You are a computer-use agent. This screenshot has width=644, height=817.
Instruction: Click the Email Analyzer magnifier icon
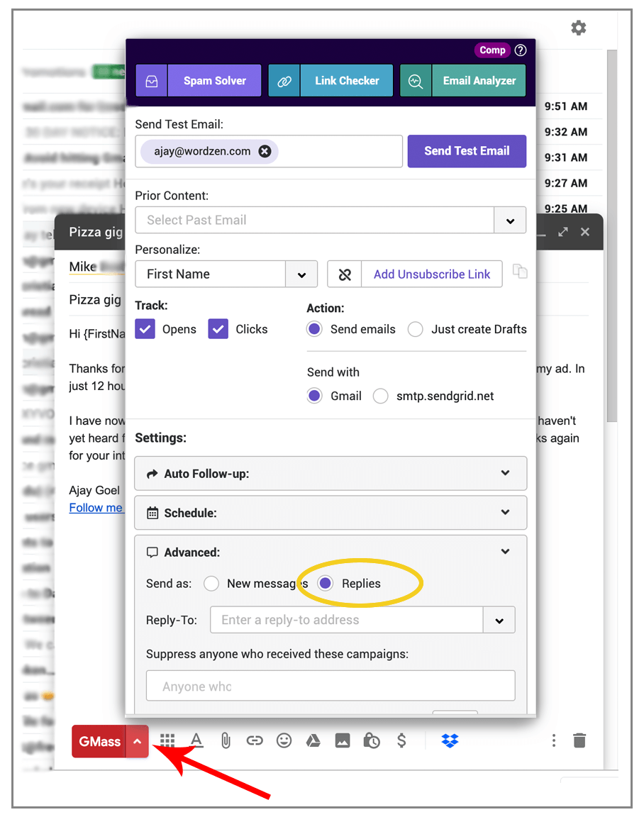tap(415, 81)
